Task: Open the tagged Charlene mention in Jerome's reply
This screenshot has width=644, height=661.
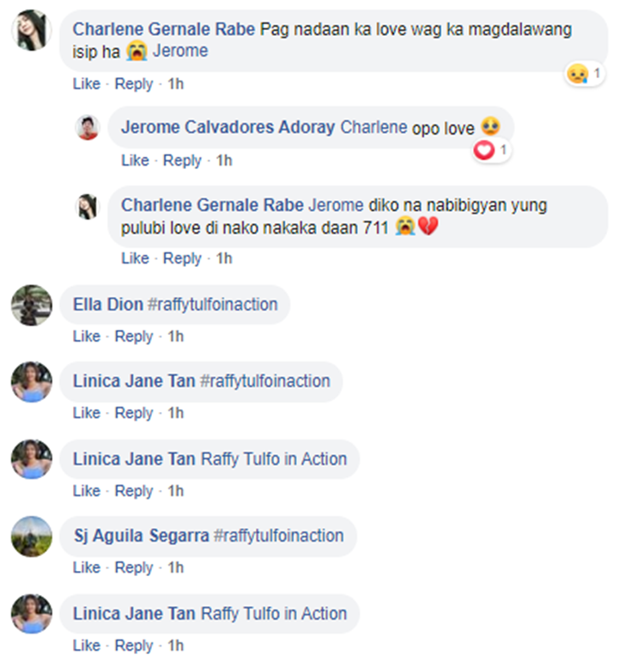Action: click(374, 127)
